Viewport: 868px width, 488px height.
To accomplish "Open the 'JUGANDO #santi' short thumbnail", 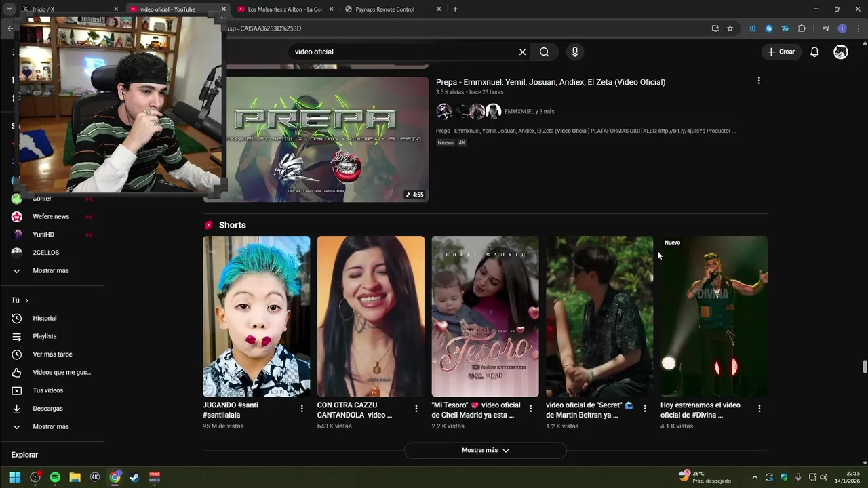I will point(256,316).
